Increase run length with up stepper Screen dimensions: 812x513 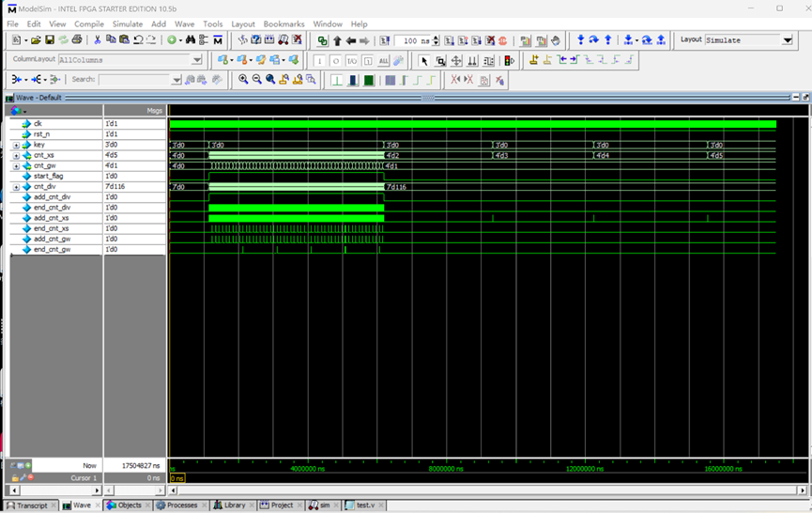point(436,38)
